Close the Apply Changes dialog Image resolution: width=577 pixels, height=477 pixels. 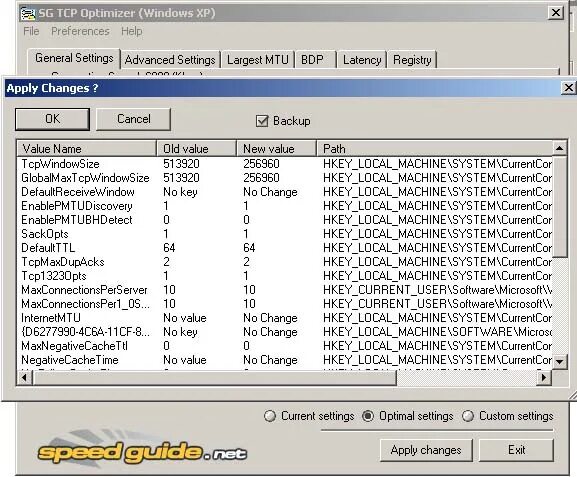tap(569, 88)
